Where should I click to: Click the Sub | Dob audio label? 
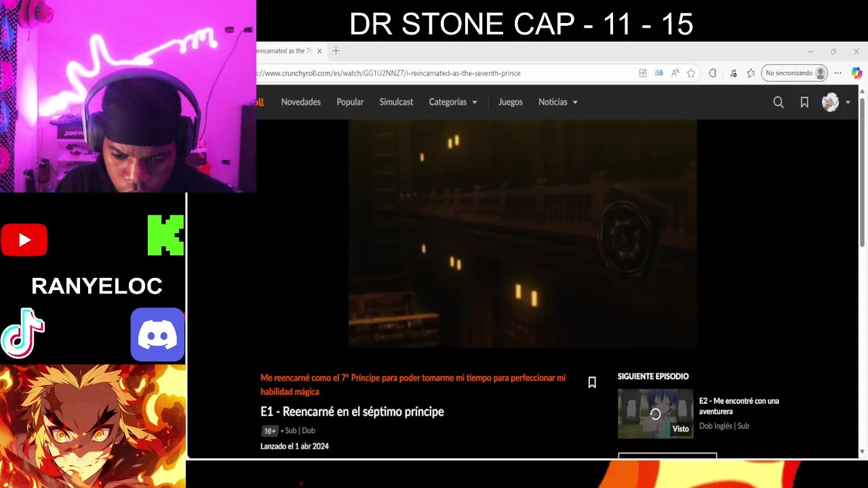[x=300, y=431]
